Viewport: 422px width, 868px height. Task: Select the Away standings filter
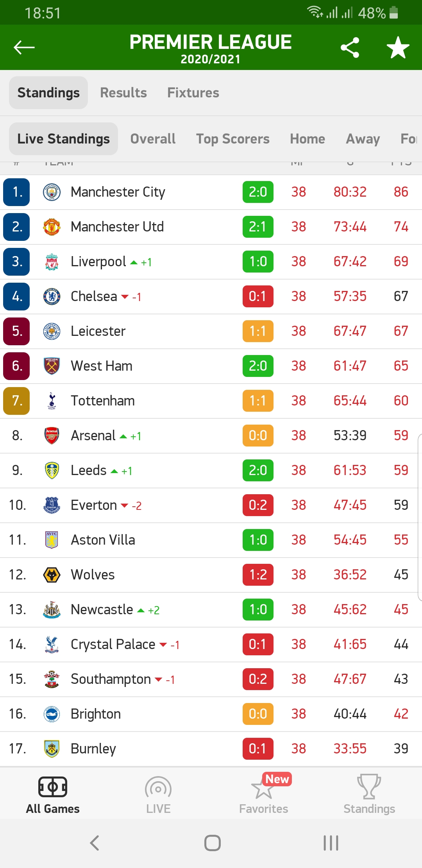point(363,139)
